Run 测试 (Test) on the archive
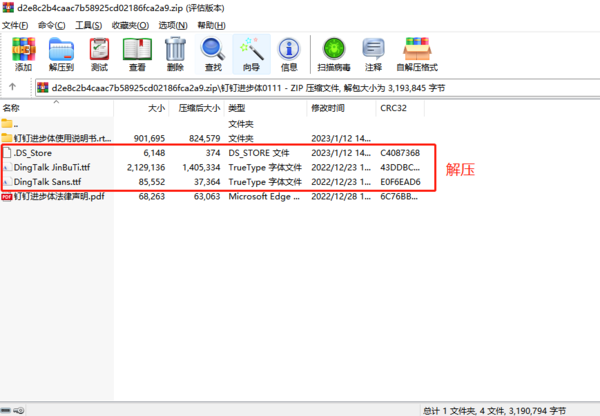This screenshot has height=416, width=600. pyautogui.click(x=99, y=53)
